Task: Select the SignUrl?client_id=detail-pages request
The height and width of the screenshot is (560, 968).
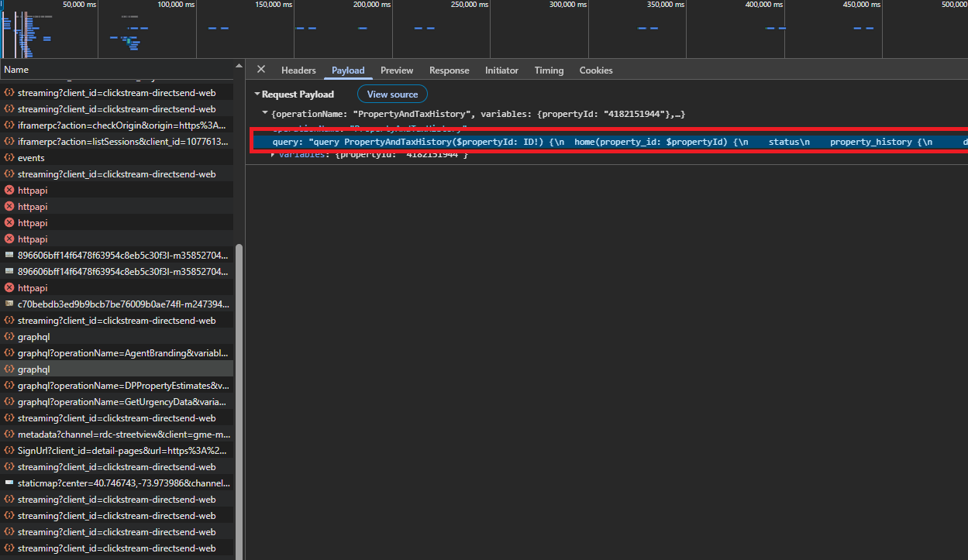Action: [x=116, y=451]
